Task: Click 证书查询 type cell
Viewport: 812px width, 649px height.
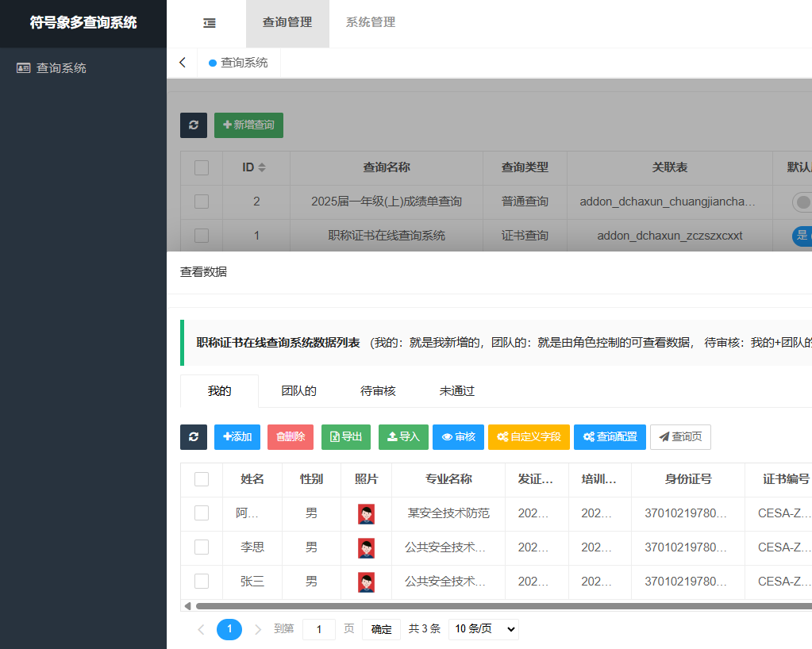Action: tap(525, 236)
